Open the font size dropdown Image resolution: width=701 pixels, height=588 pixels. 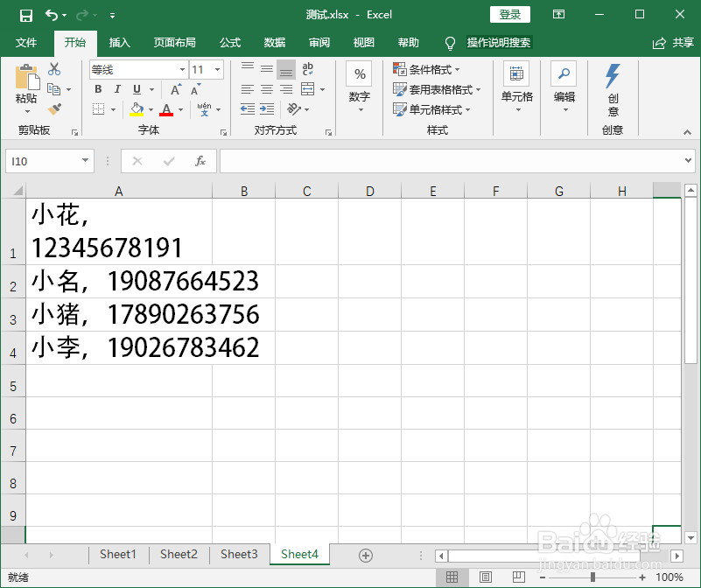pos(216,68)
